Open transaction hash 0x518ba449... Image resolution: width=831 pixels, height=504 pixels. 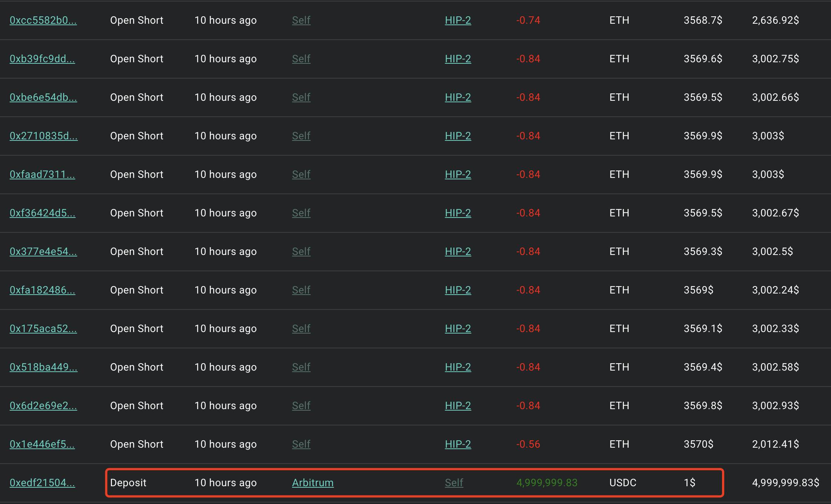click(x=44, y=367)
